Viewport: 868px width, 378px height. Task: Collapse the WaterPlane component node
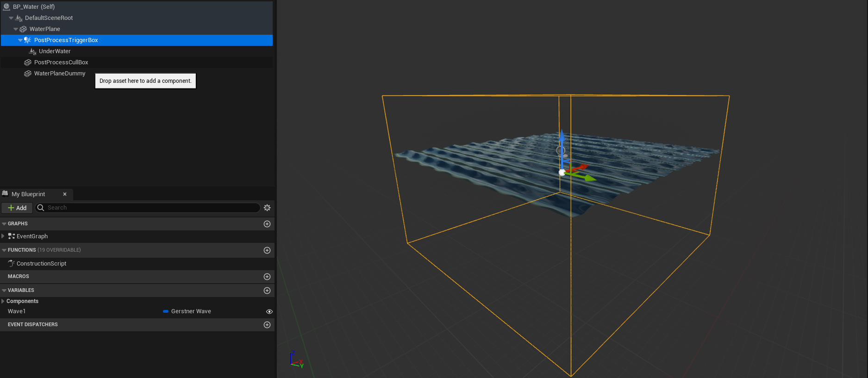point(16,29)
